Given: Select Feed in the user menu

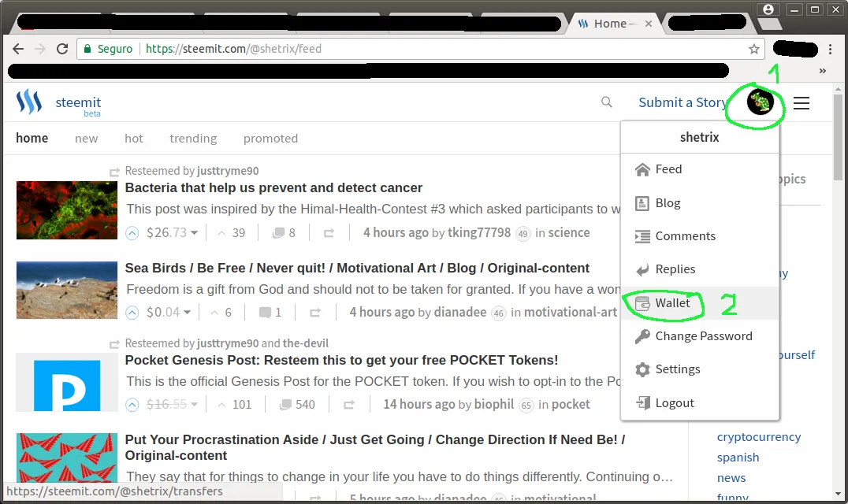Looking at the screenshot, I should 700,169.
